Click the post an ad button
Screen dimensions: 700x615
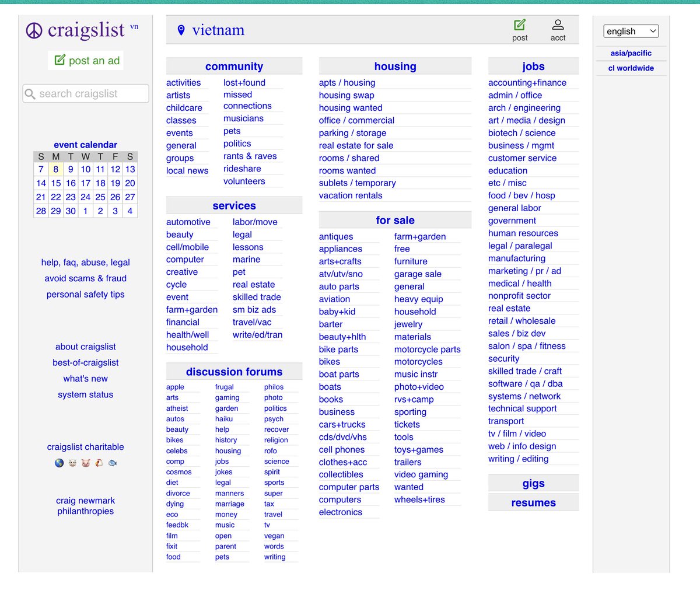click(x=86, y=61)
